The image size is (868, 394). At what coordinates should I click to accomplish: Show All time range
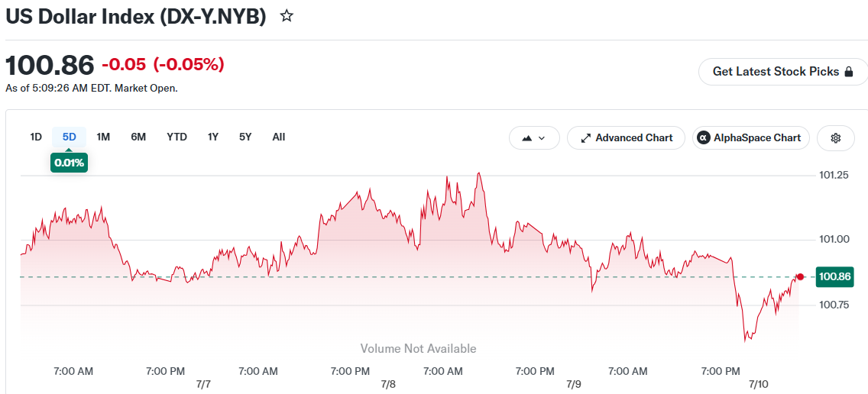click(x=279, y=137)
